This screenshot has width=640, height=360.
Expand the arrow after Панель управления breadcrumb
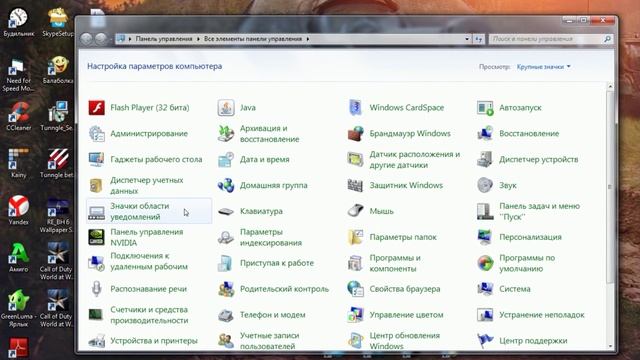(x=198, y=39)
